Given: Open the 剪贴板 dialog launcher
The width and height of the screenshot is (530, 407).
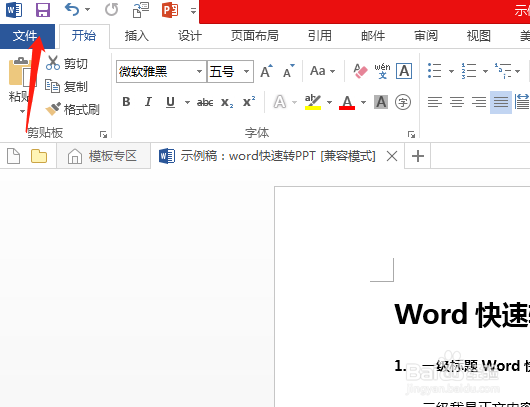Looking at the screenshot, I should (x=103, y=135).
